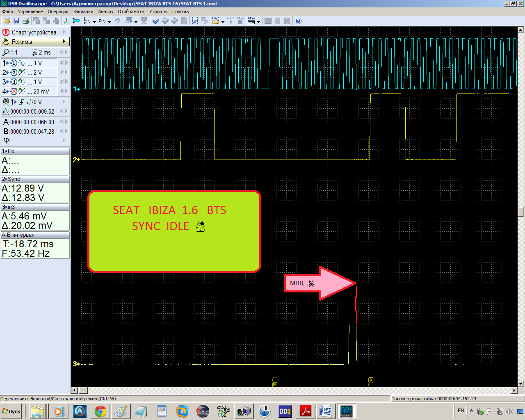Click Старт устройства button
The height and width of the screenshot is (420, 525).
point(35,32)
